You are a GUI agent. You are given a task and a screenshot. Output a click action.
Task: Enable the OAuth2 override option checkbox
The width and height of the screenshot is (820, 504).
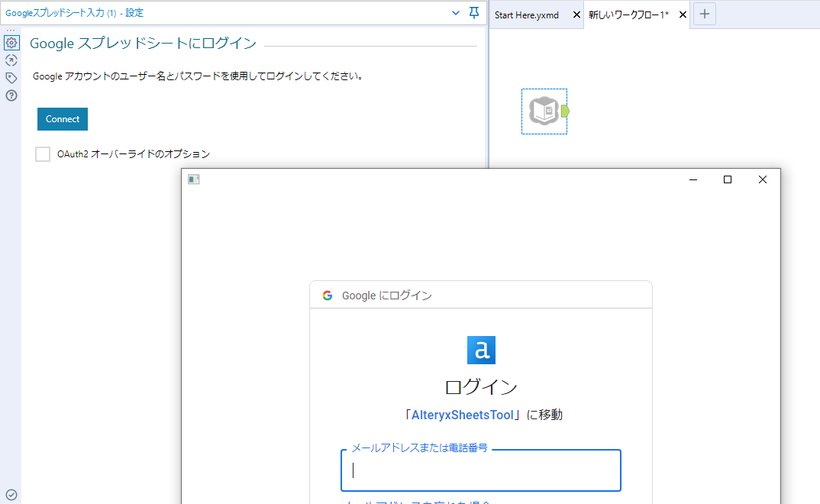click(x=43, y=154)
